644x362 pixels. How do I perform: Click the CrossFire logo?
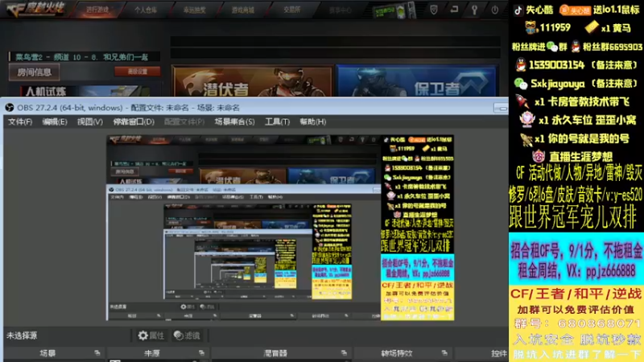(35, 9)
